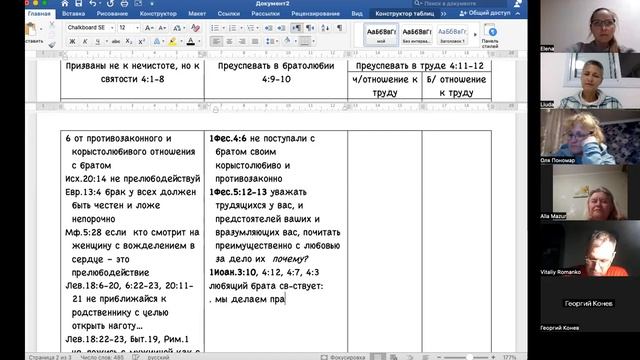Apply yellow text highlight color

click(x=173, y=41)
